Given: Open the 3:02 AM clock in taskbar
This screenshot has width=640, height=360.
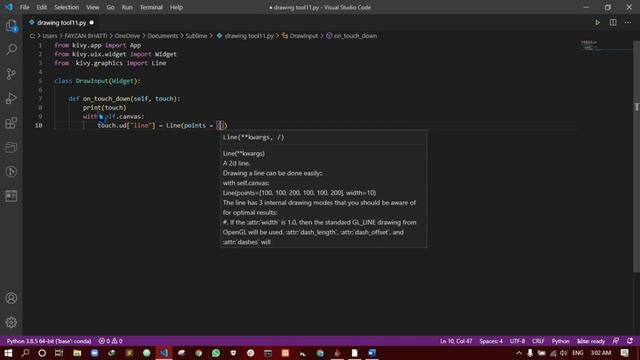Looking at the screenshot, I should point(601,353).
